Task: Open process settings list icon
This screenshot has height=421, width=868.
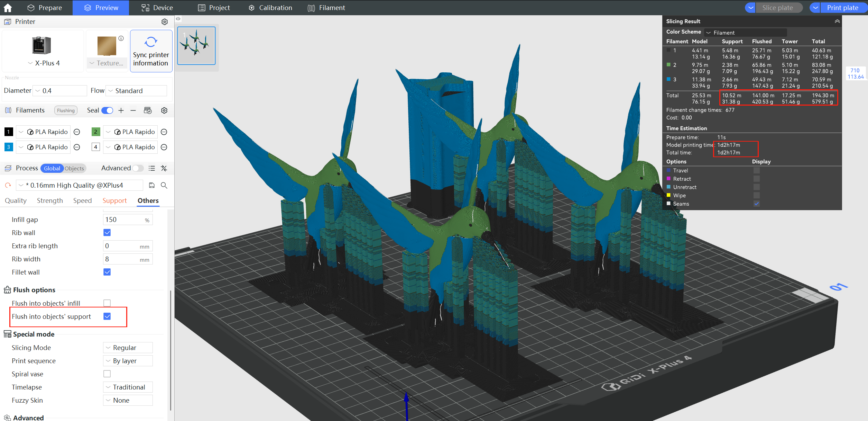Action: point(151,168)
